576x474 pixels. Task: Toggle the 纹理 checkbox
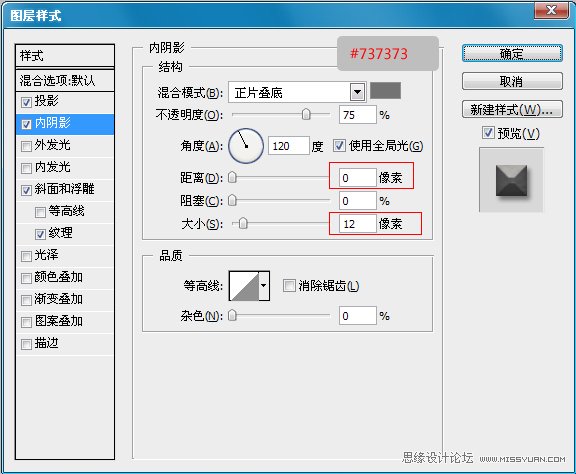click(40, 234)
